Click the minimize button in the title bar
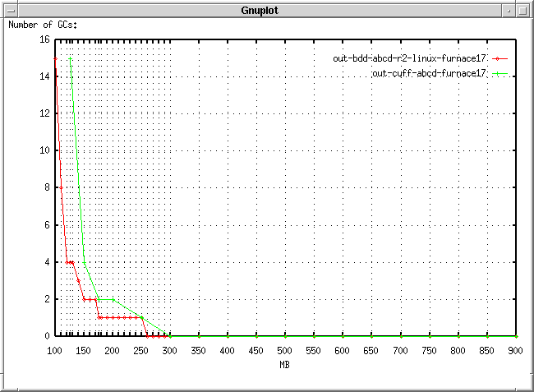This screenshot has height=392, width=534. click(x=511, y=9)
